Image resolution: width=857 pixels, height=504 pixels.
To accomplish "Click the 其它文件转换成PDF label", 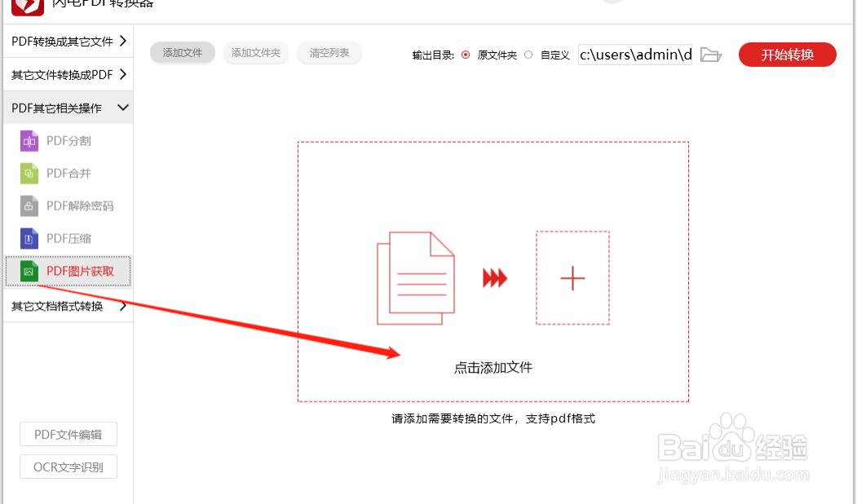I will 62,75.
